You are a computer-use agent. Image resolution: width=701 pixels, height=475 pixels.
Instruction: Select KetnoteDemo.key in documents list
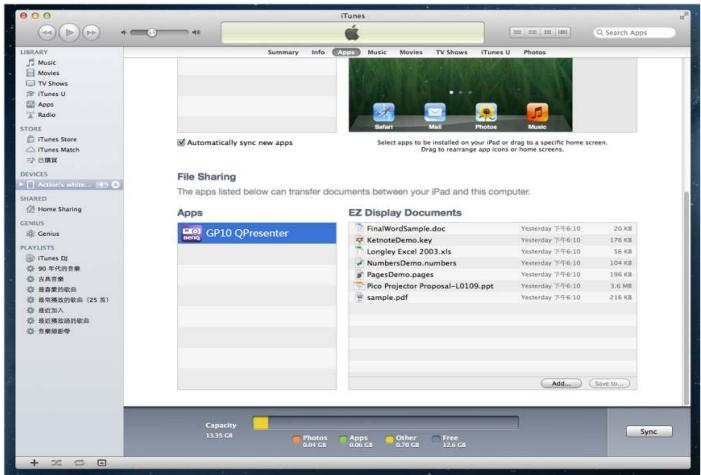[493, 240]
